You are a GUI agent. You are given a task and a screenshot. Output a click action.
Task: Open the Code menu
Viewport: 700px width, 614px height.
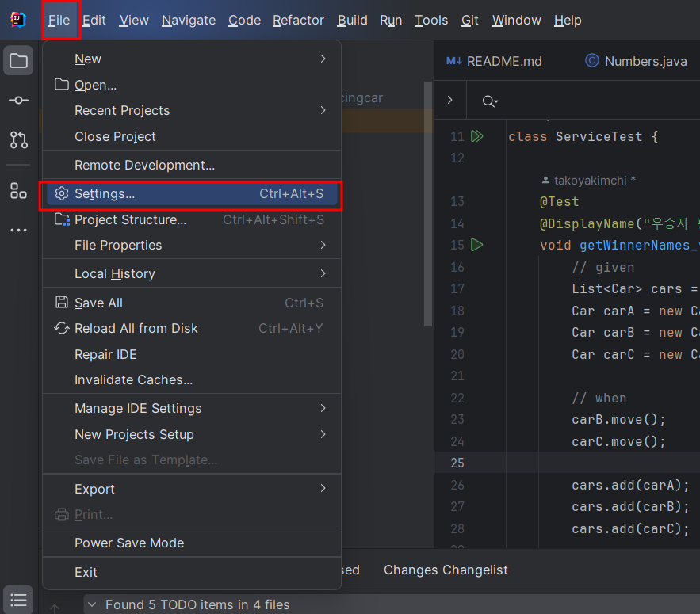point(245,20)
